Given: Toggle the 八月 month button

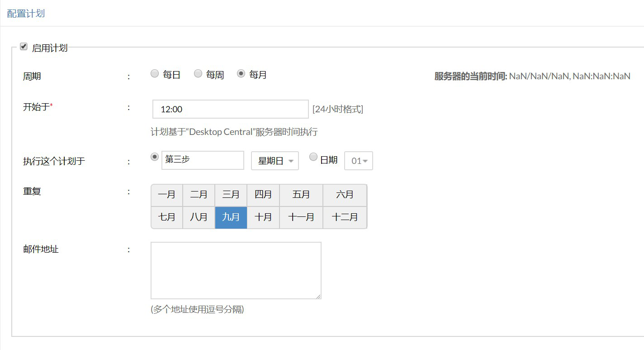Looking at the screenshot, I should click(x=199, y=218).
